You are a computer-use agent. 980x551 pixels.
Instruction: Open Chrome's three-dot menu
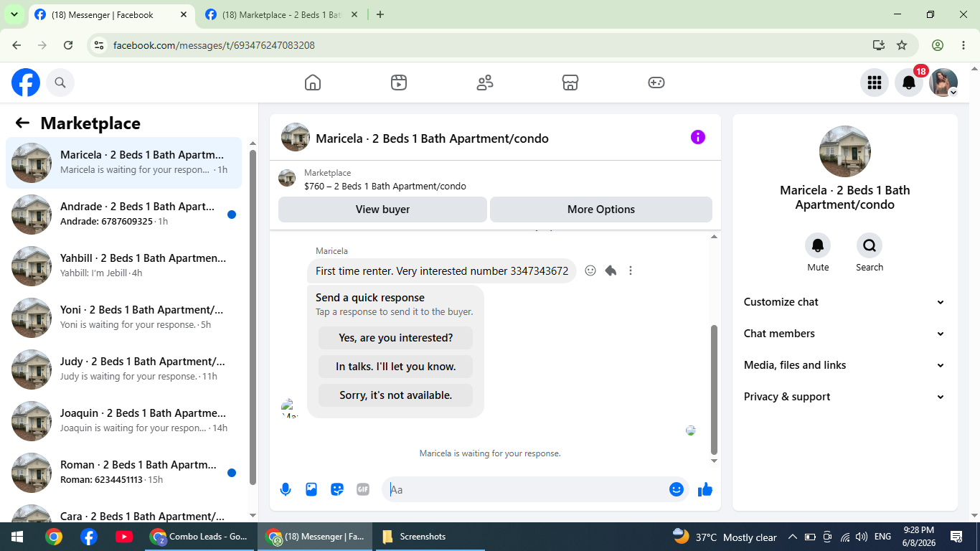point(963,45)
